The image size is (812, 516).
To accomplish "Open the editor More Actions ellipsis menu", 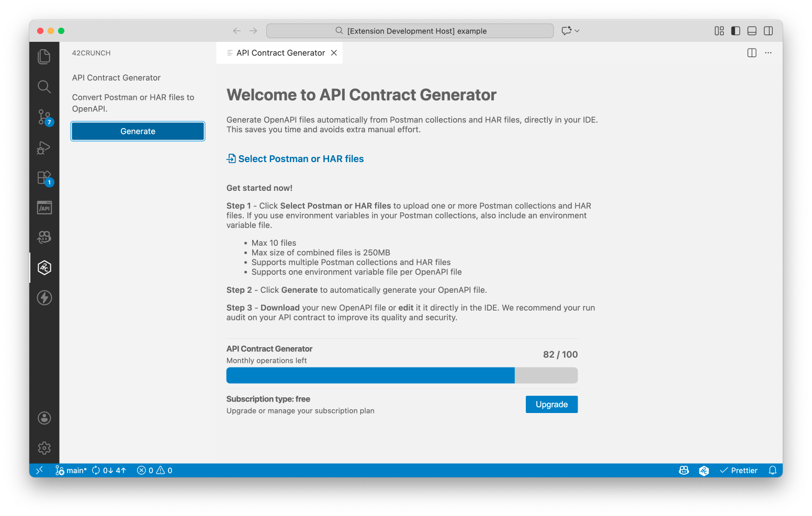I will [768, 53].
